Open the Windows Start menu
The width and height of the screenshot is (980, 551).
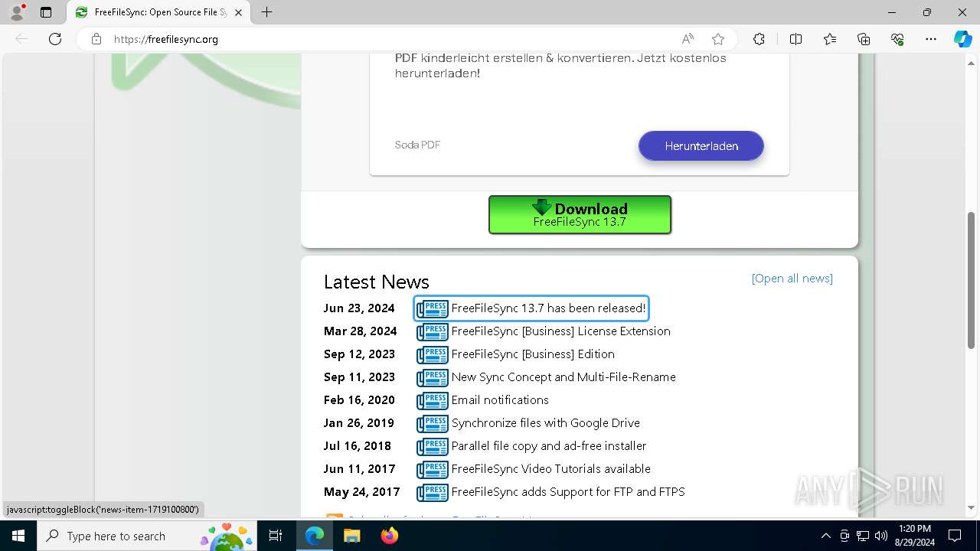(18, 536)
